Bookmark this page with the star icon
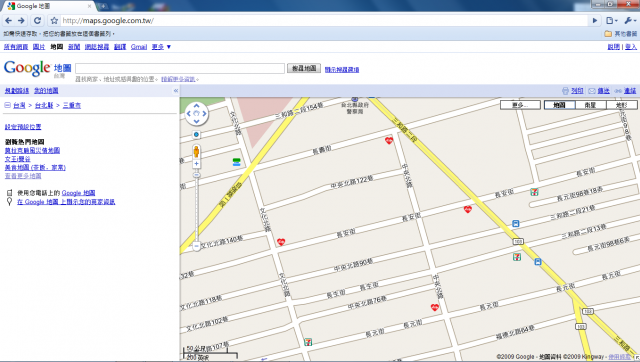Viewport: 640px width, 362px height. [x=54, y=20]
